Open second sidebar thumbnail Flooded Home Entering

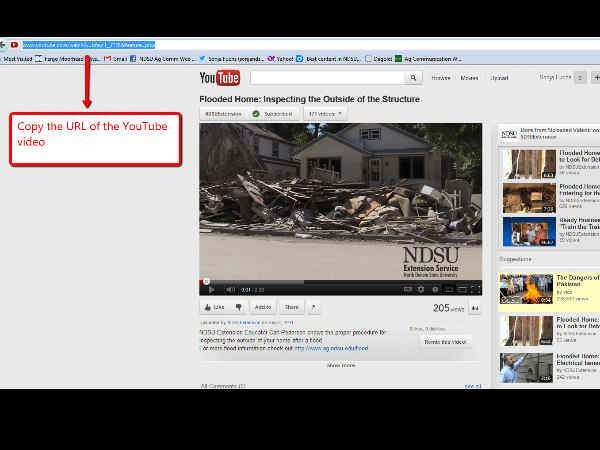coord(529,198)
